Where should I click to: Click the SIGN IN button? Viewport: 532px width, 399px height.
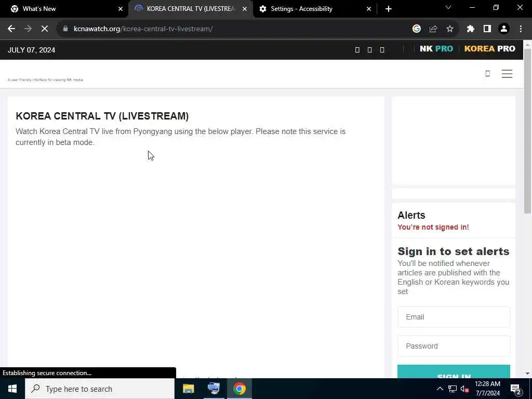click(454, 372)
